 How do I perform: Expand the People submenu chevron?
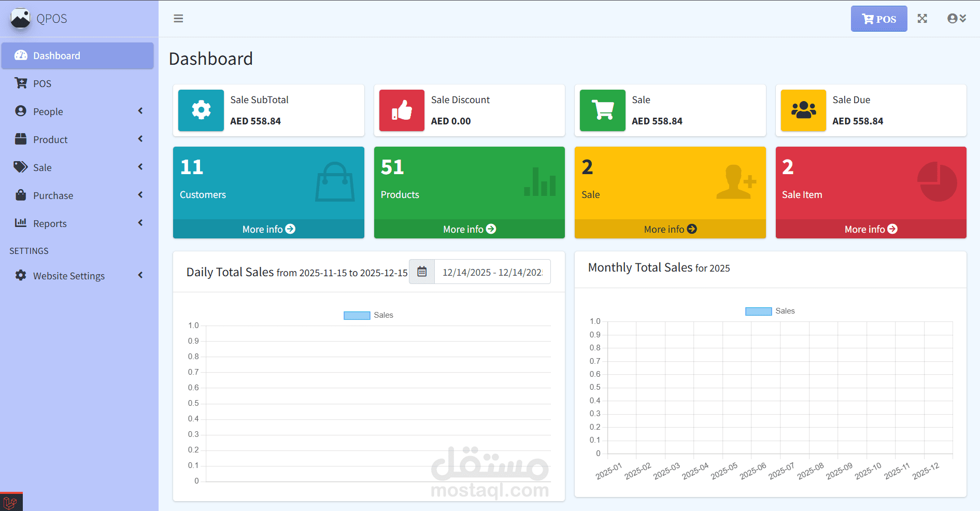140,111
